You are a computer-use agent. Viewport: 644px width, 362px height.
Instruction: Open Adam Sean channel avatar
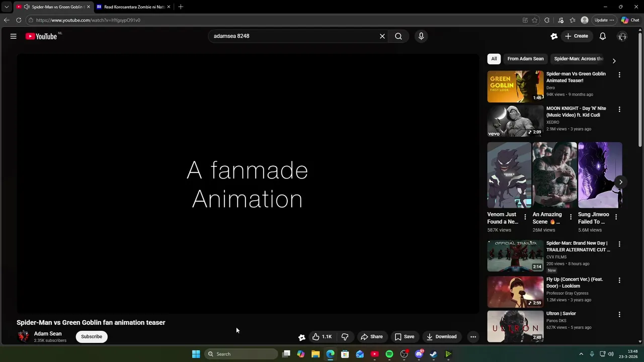pos(23,336)
